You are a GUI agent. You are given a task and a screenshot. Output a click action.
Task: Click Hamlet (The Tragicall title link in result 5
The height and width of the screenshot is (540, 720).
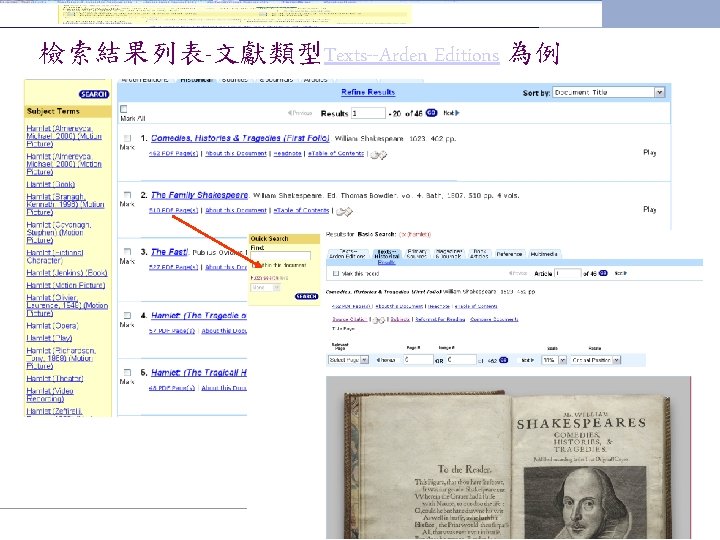click(199, 372)
